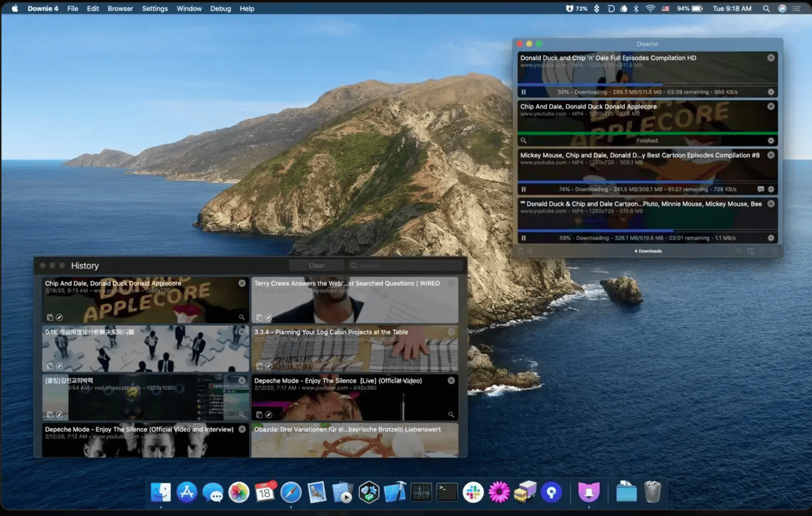This screenshot has height=516, width=812.
Task: Focus the History window search field
Action: (405, 265)
